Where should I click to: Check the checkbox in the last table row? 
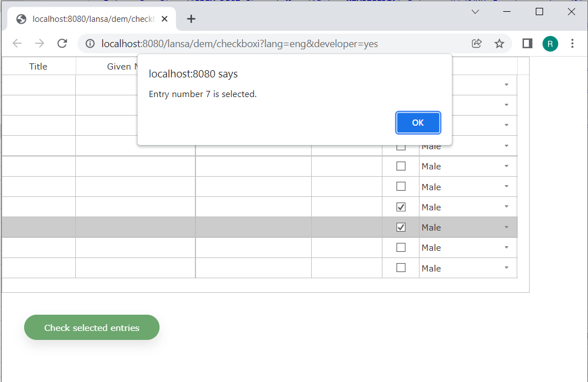click(400, 268)
